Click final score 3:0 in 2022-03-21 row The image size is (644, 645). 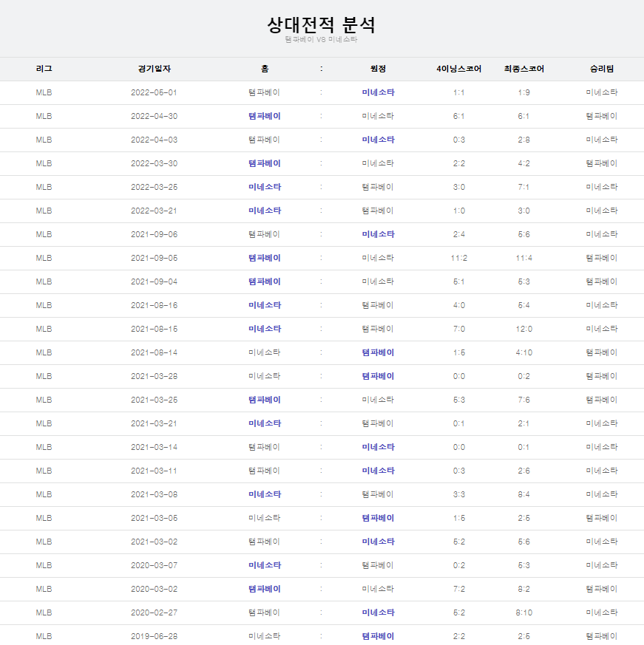coord(523,211)
